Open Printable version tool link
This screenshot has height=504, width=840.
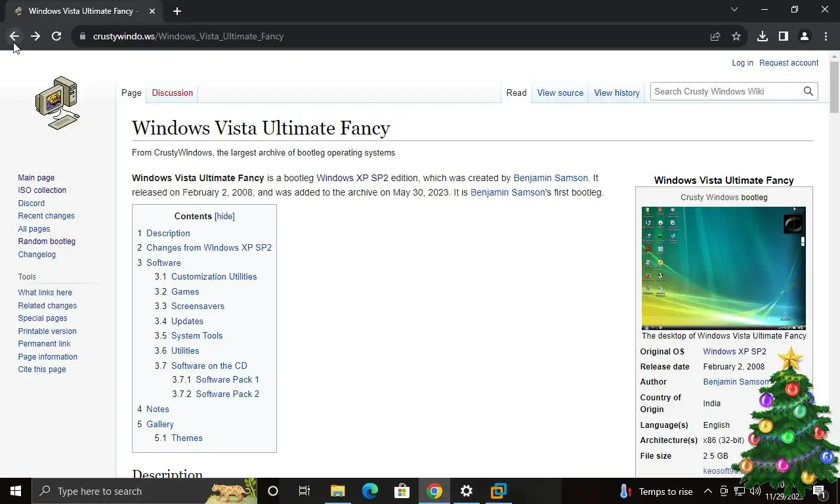(x=47, y=331)
